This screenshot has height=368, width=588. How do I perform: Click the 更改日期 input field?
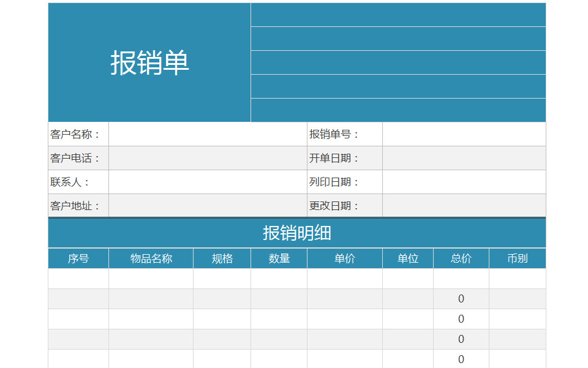pos(464,206)
